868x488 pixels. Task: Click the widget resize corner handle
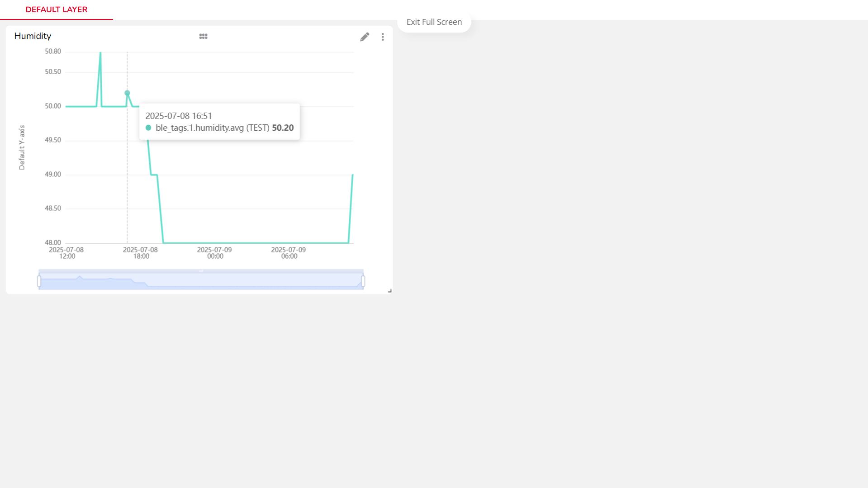[x=389, y=291]
